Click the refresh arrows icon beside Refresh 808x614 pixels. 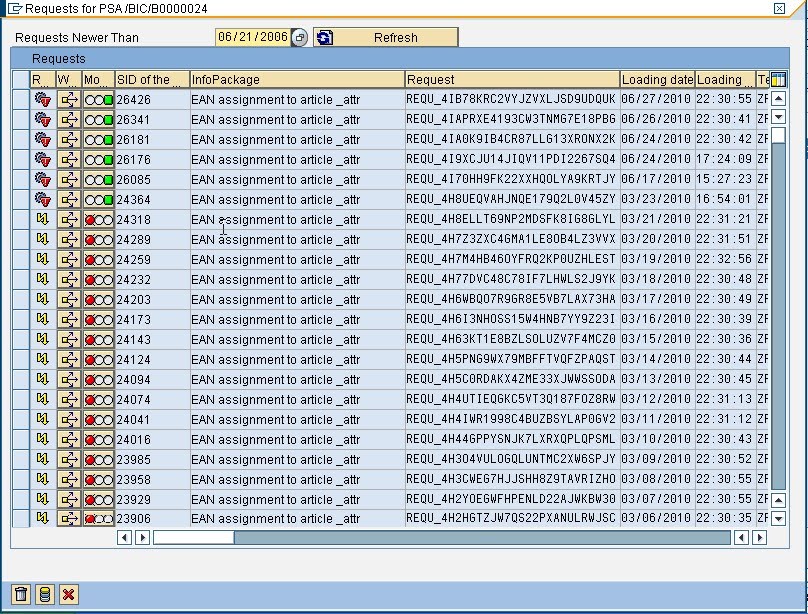click(322, 37)
